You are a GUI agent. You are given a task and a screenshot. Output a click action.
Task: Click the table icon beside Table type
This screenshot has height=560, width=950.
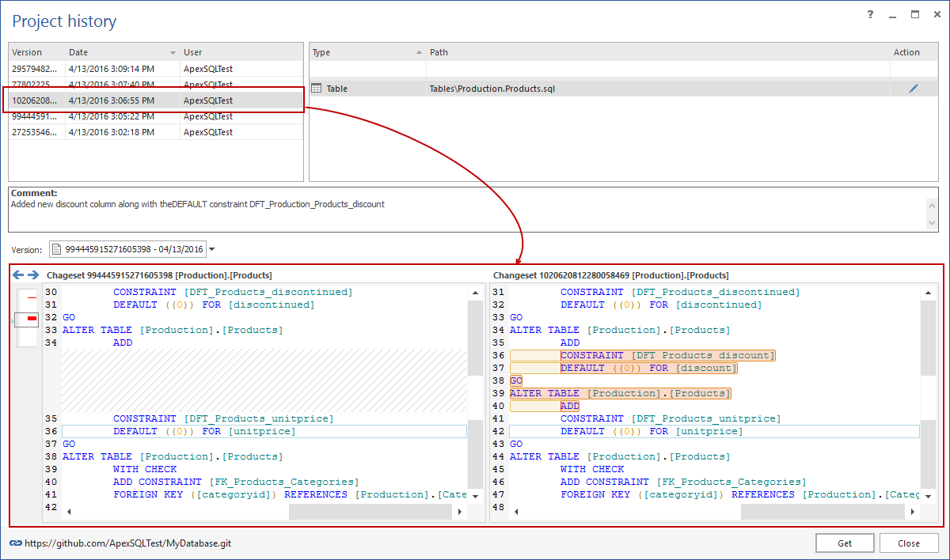(317, 89)
